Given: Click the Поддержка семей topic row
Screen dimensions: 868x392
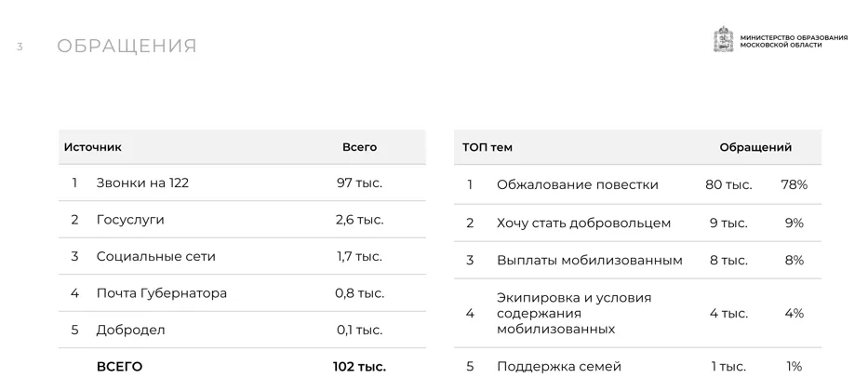Looking at the screenshot, I should pos(637,367).
